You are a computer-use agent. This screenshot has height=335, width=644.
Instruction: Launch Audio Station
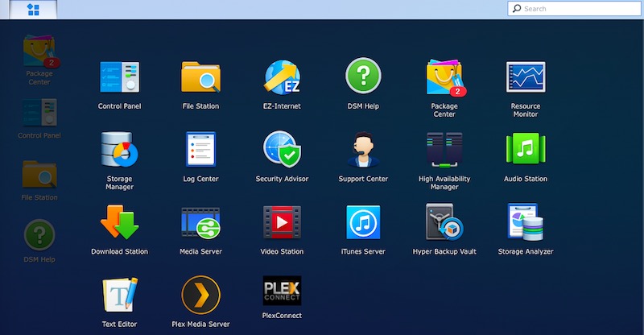(x=526, y=148)
